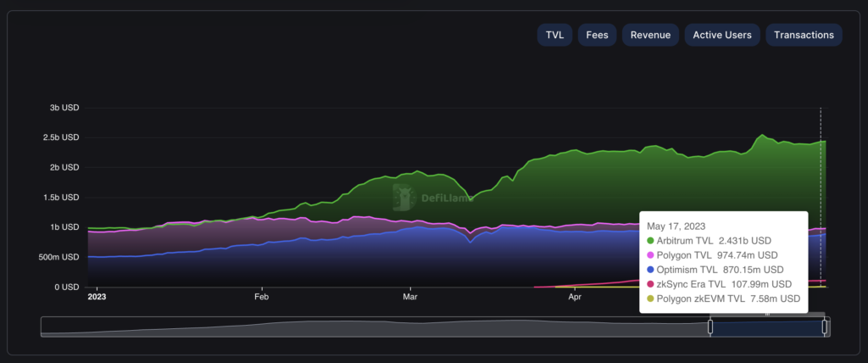Open Active Users chart view
The width and height of the screenshot is (868, 363).
[x=722, y=35]
